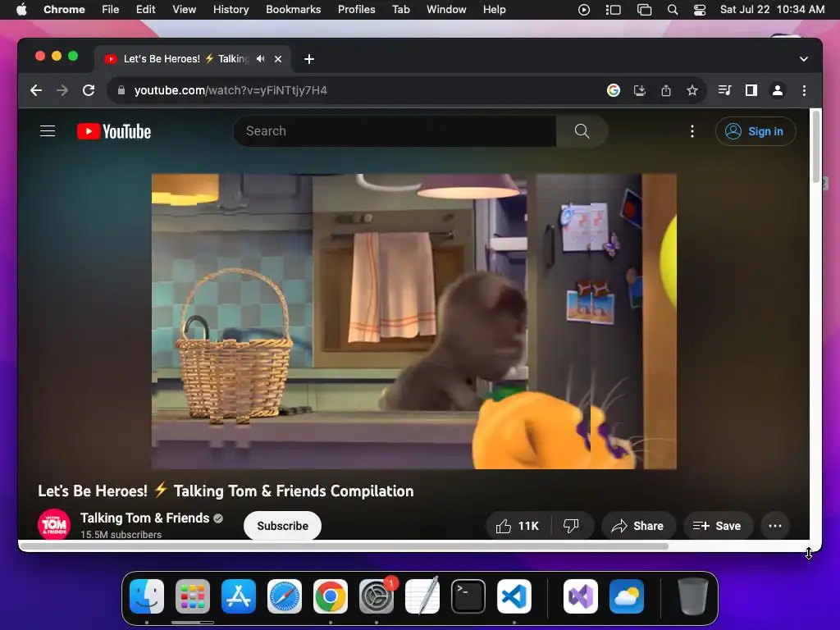Go forward in browser history
Image resolution: width=840 pixels, height=630 pixels.
[62, 90]
